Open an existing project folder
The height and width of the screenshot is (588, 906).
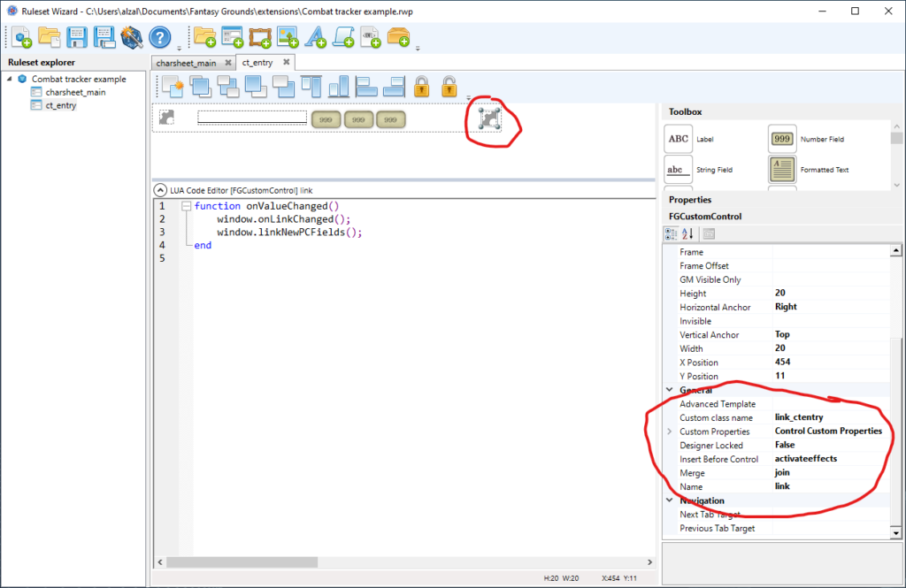(50, 37)
